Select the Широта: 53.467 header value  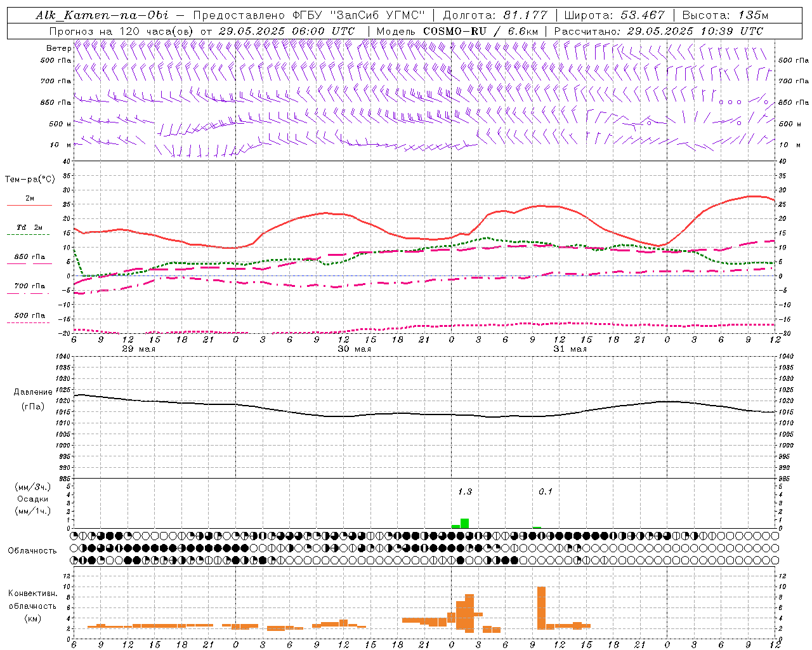point(614,15)
